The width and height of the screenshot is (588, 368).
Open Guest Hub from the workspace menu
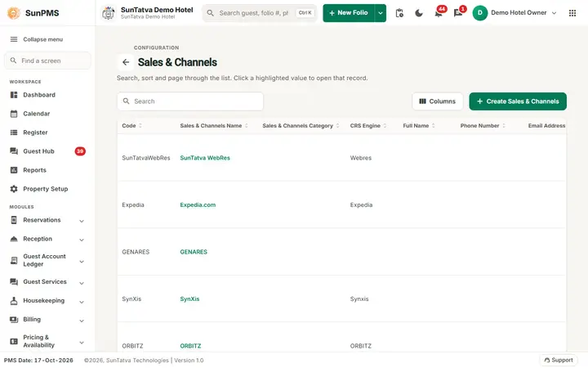coord(38,151)
